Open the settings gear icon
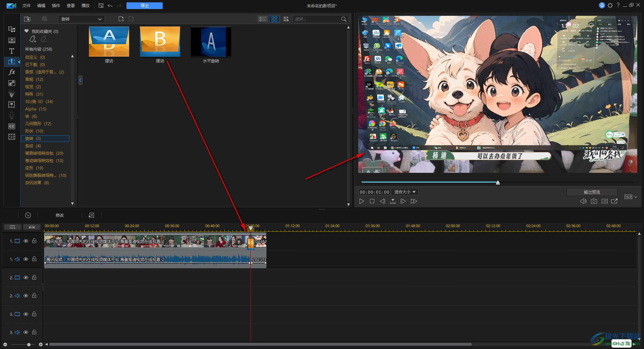 (610, 5)
